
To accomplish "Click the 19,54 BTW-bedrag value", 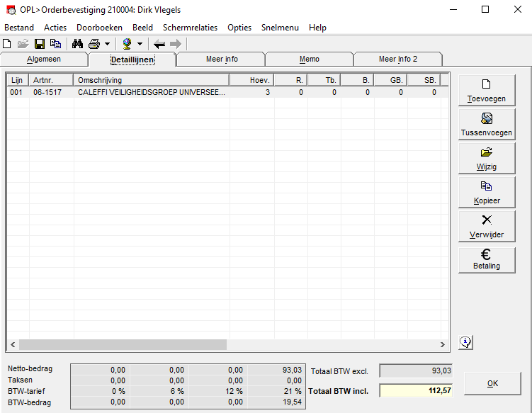I will tap(292, 402).
